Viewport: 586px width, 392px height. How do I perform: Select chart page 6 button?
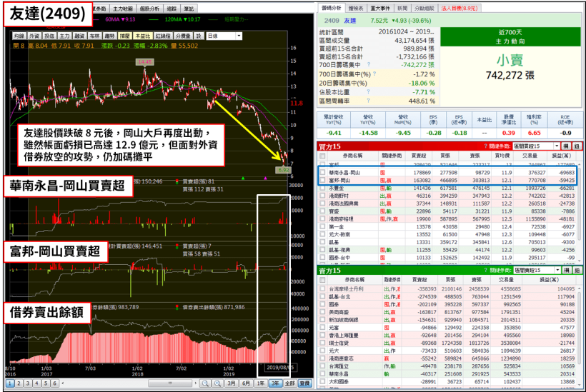click(54, 383)
